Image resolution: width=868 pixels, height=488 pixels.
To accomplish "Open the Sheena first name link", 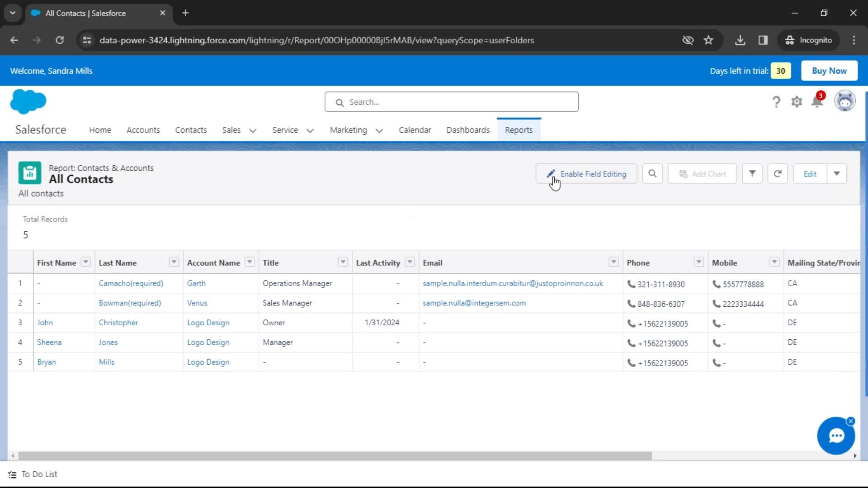I will click(x=49, y=343).
